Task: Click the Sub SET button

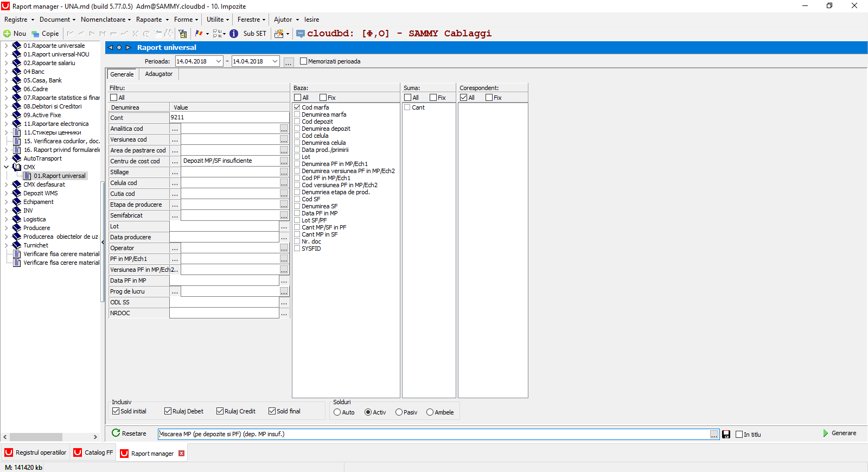Action: (254, 34)
